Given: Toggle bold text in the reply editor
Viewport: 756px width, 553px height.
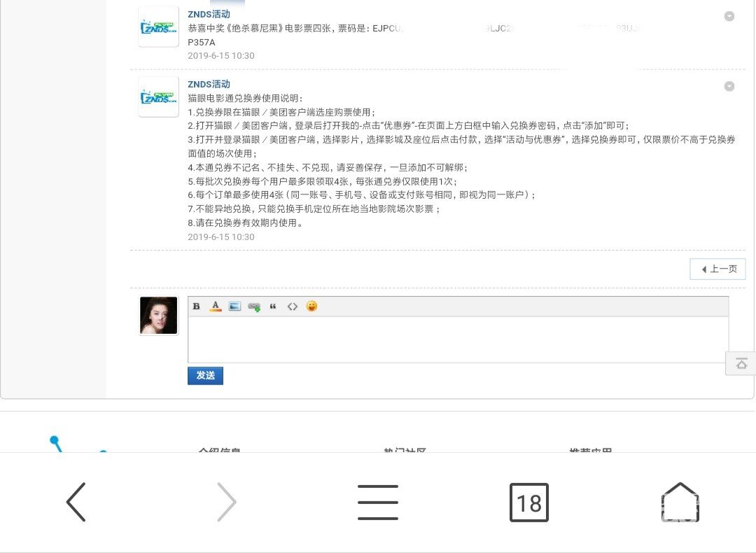Looking at the screenshot, I should click(196, 306).
